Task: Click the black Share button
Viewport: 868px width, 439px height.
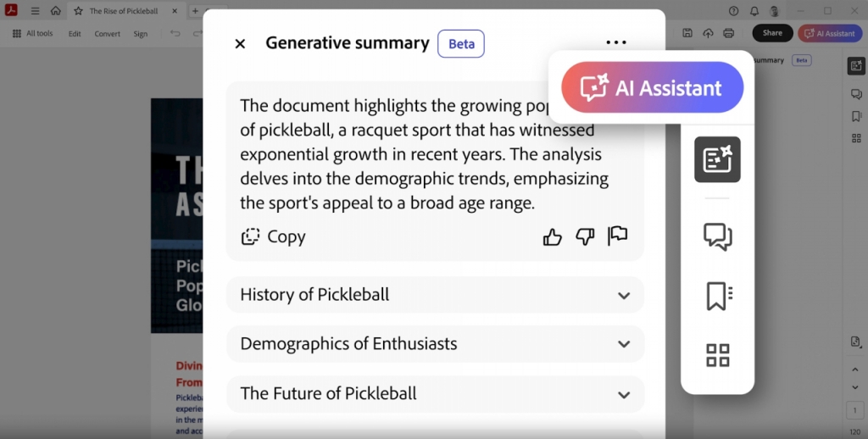Action: click(x=772, y=33)
